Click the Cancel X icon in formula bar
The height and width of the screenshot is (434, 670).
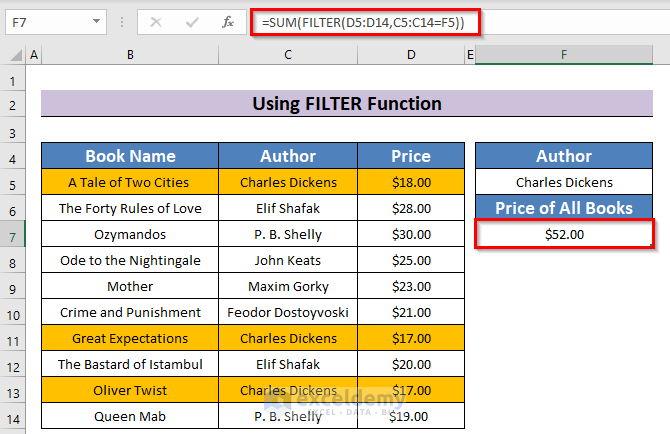pos(157,21)
